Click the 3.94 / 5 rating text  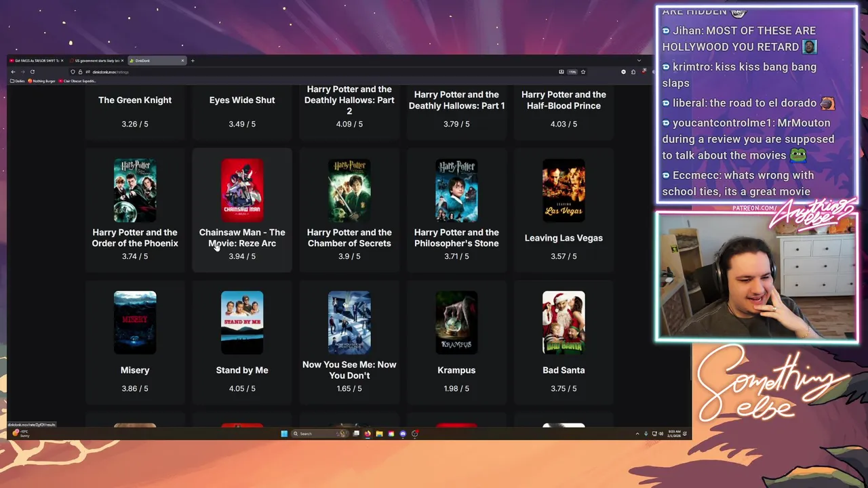242,256
